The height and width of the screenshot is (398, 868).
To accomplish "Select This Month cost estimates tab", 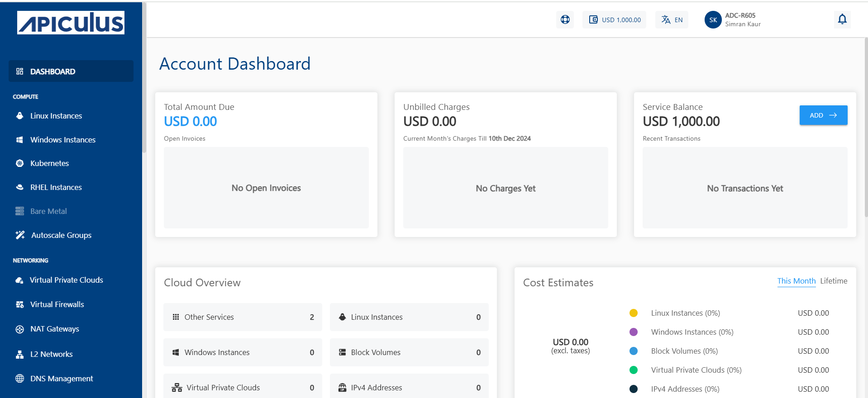I will (x=796, y=281).
